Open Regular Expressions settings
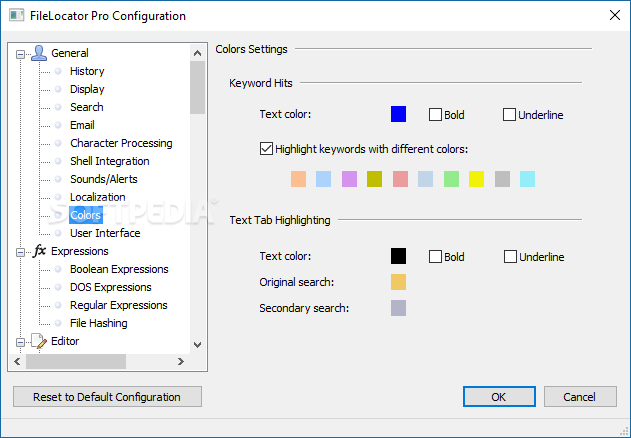The width and height of the screenshot is (631, 438). pos(119,305)
